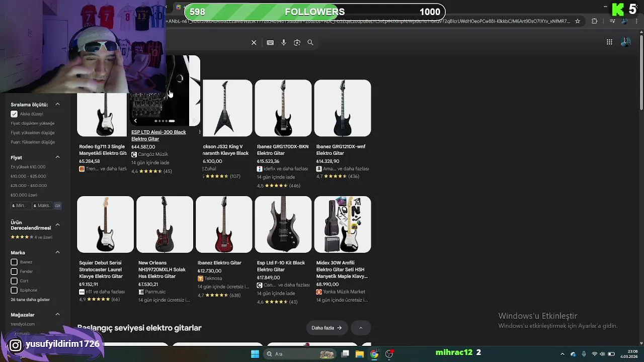Click the page vertical scrollbar

[641, 73]
